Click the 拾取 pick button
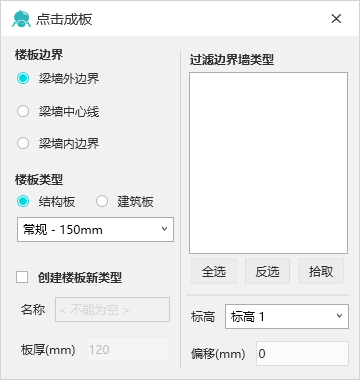Screen dimensions: 360x380 (321, 271)
